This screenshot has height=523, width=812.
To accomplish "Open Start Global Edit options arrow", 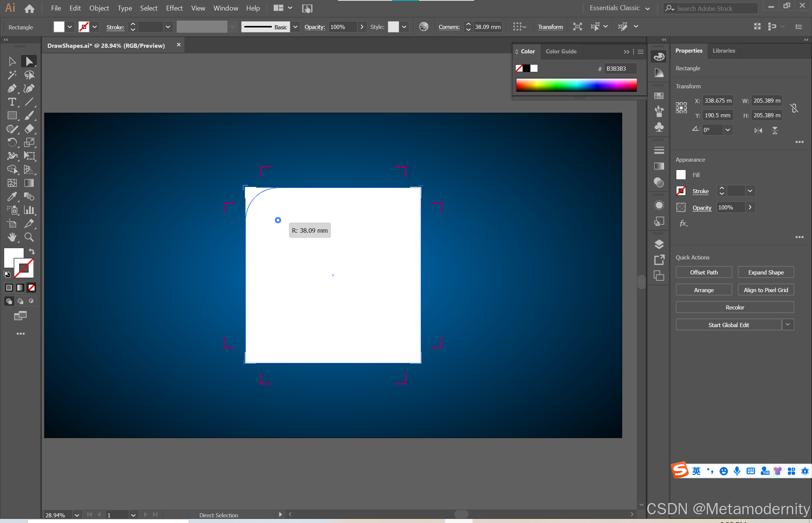I will pyautogui.click(x=788, y=324).
